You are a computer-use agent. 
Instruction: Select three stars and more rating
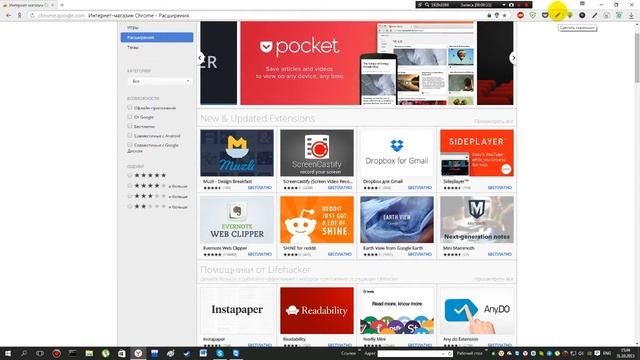130,196
